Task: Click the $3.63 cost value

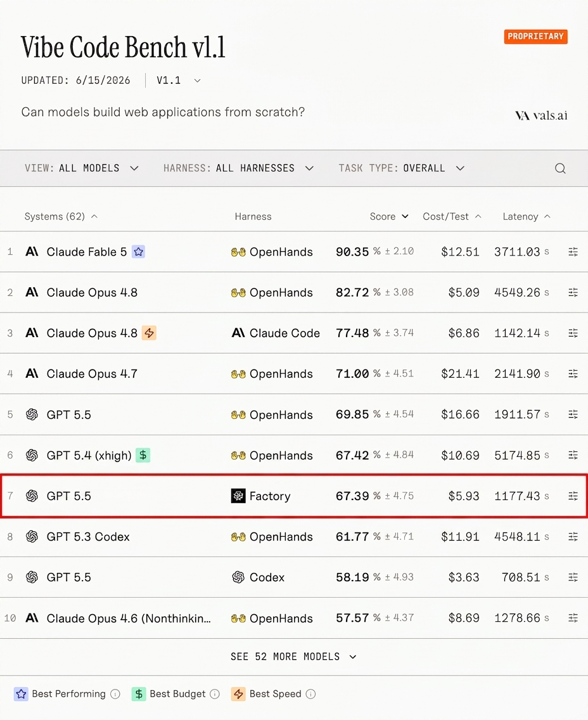Action: pos(464,577)
